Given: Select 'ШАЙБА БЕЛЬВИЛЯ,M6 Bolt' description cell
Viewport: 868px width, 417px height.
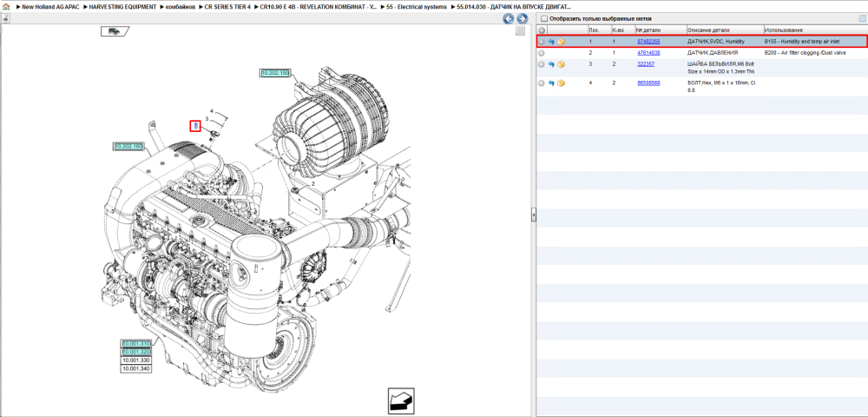Looking at the screenshot, I should [x=720, y=64].
